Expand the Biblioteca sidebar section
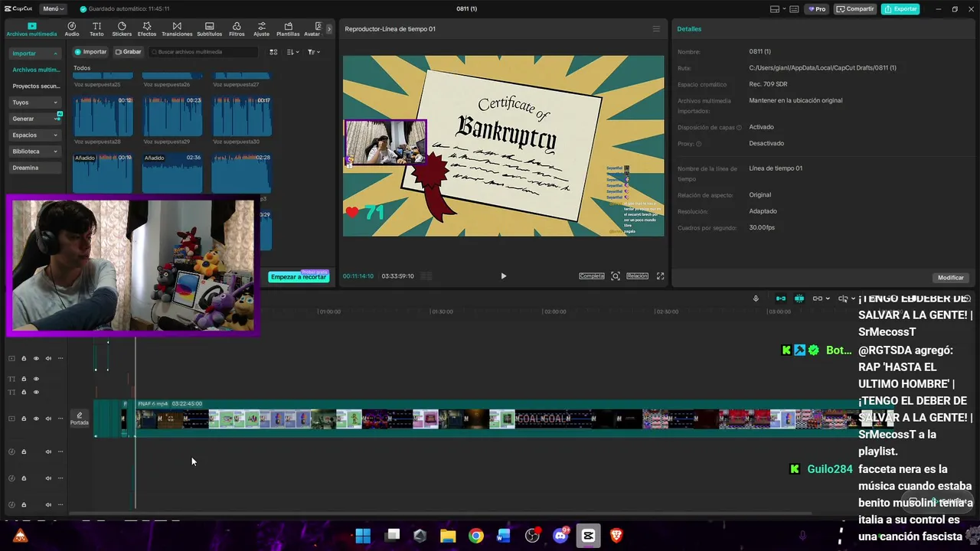The image size is (980, 551). click(x=35, y=152)
